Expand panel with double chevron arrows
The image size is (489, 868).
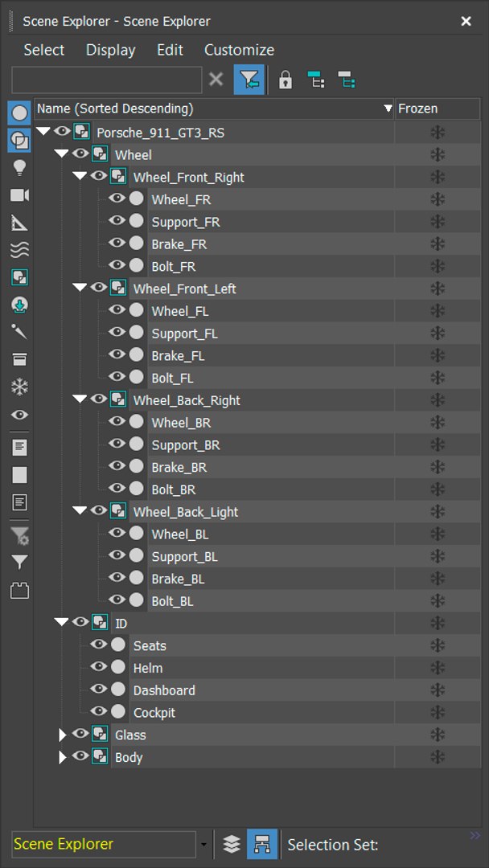pos(475,835)
